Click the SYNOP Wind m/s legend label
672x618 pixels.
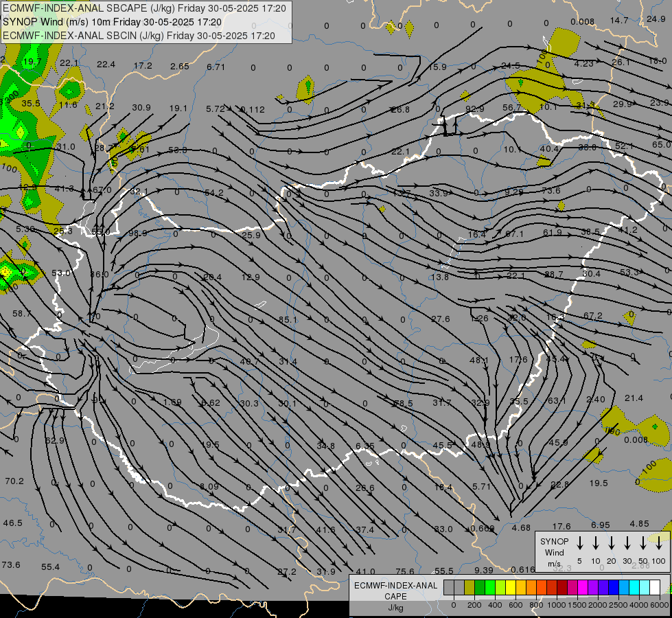coord(554,552)
